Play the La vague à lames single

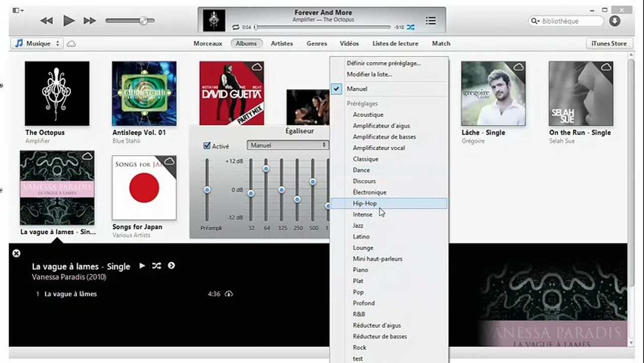click(142, 265)
